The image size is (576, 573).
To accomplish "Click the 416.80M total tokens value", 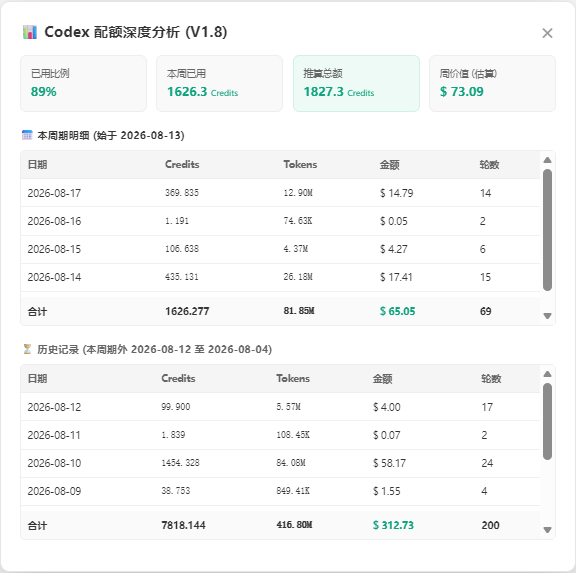I will [294, 525].
